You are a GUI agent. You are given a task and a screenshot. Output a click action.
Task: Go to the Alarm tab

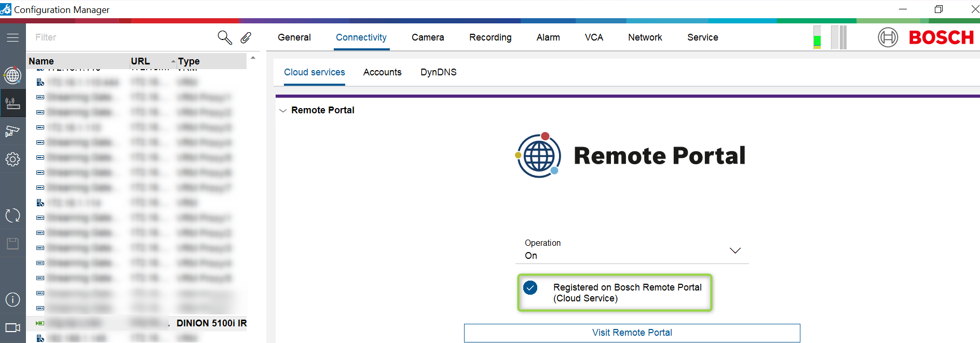point(548,37)
